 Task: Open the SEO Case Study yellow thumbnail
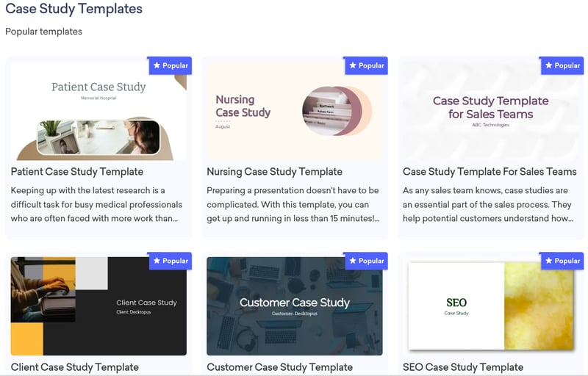click(x=490, y=308)
